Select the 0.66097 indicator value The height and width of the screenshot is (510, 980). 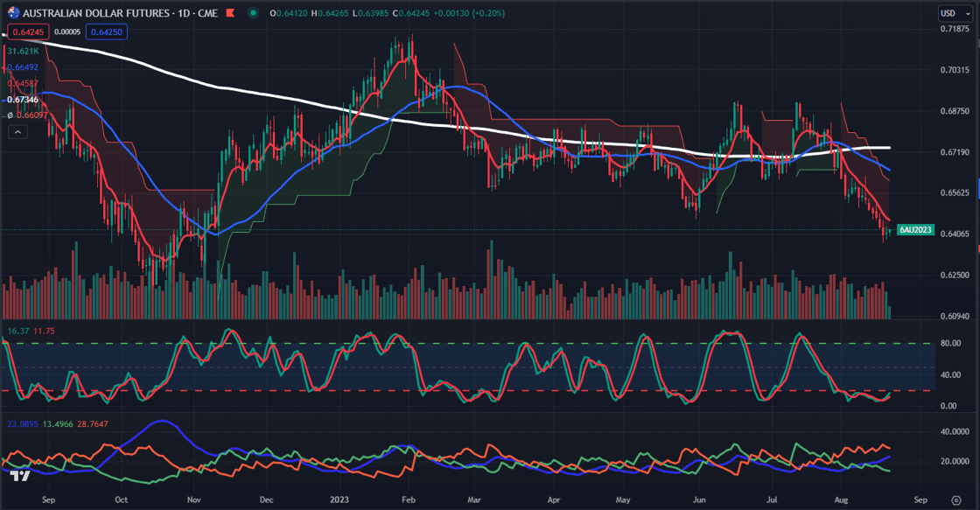31,115
